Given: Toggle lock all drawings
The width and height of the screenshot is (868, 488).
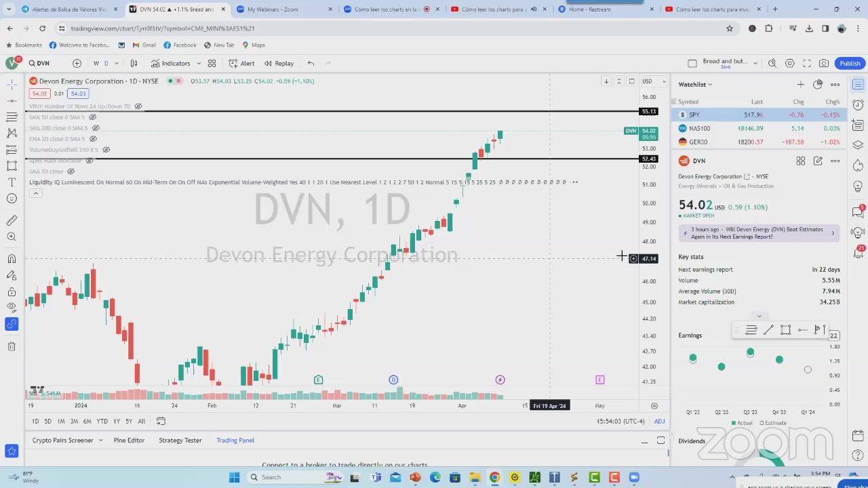Looking at the screenshot, I should click(x=12, y=291).
